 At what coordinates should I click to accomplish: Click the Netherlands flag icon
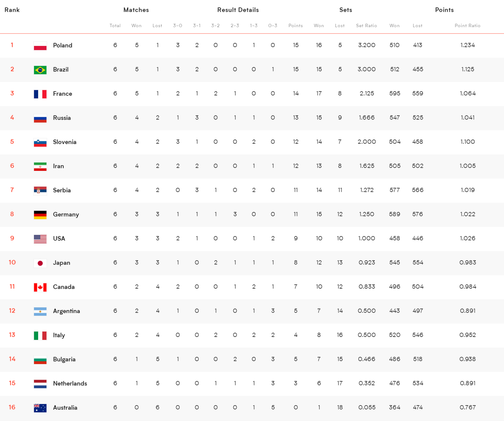40,384
